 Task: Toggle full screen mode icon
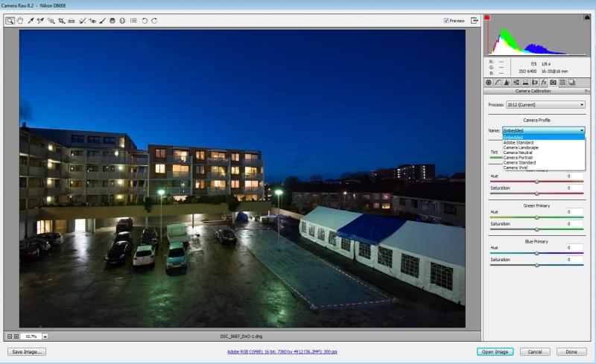click(475, 20)
